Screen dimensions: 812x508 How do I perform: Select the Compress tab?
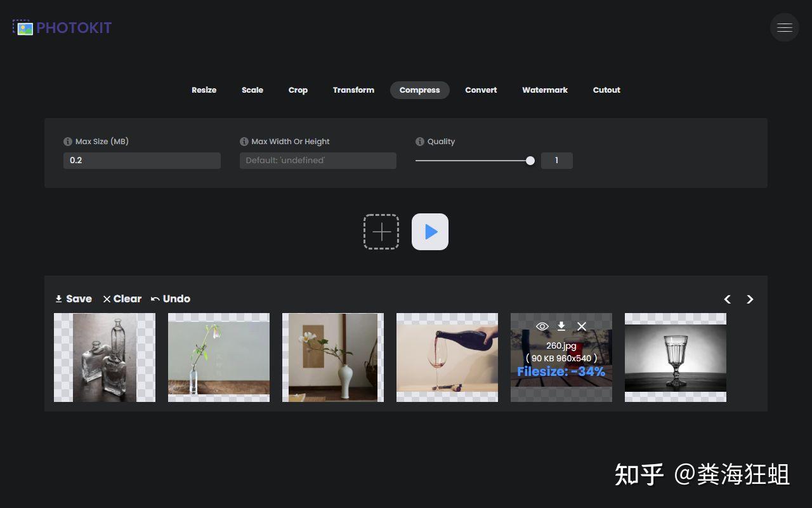420,90
